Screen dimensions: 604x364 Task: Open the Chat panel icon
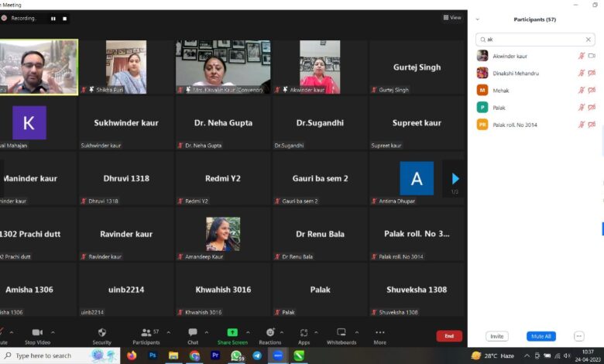pos(192,332)
